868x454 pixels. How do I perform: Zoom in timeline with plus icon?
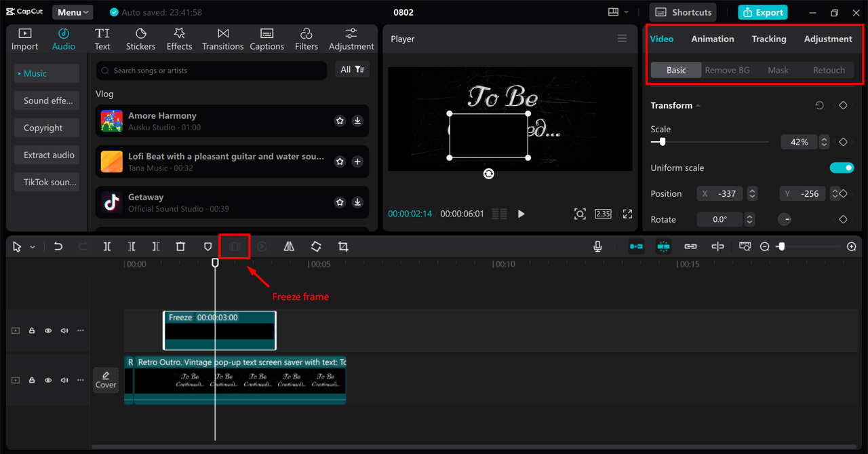pos(852,247)
